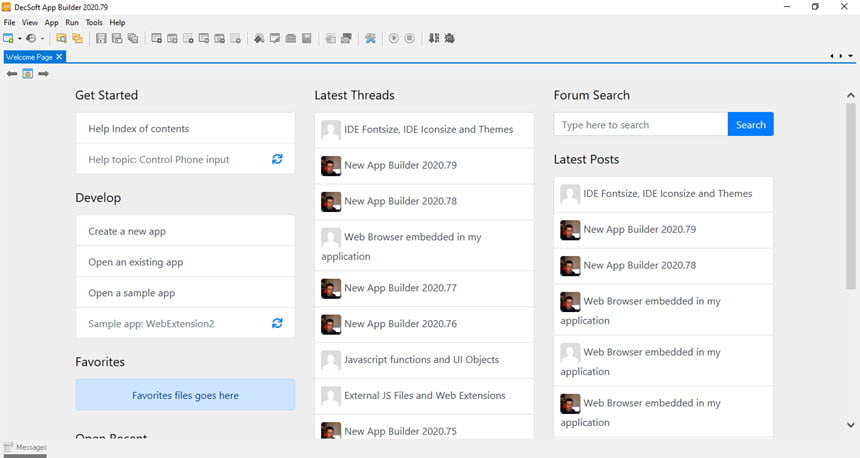Click the page scrollbar up arrow
This screenshot has height=458, width=860.
click(x=850, y=95)
